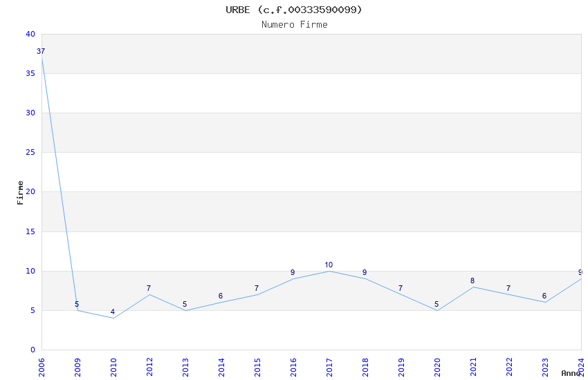This screenshot has height=380, width=588.
Task: Click y-axis tick label 15
Action: pyautogui.click(x=30, y=231)
